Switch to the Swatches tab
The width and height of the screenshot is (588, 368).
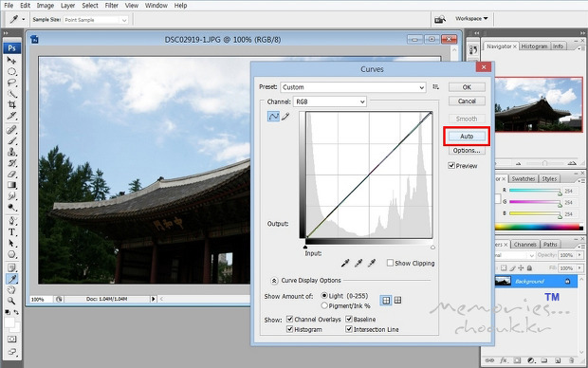tap(523, 178)
